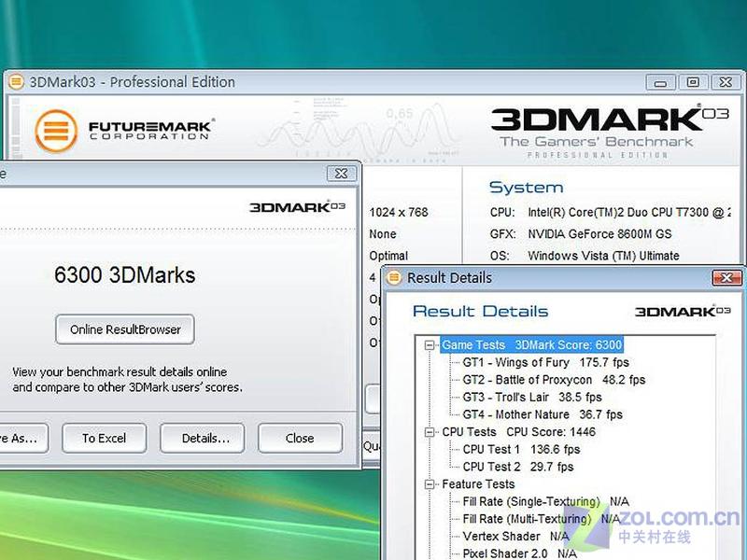Select the Pixel Shader 2.0 row
The height and width of the screenshot is (560, 747).
pos(519,553)
